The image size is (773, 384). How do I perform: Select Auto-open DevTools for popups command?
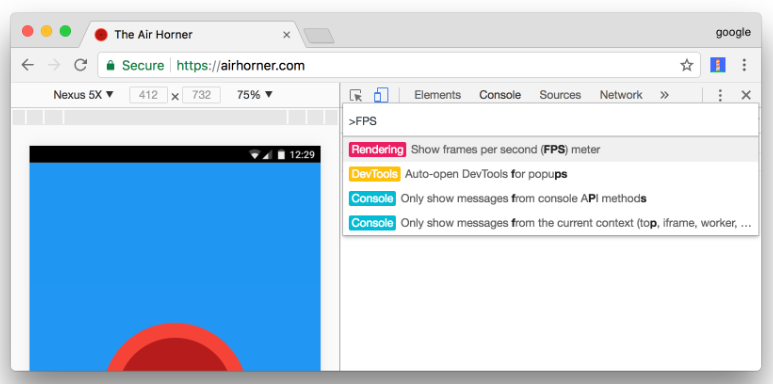[551, 174]
